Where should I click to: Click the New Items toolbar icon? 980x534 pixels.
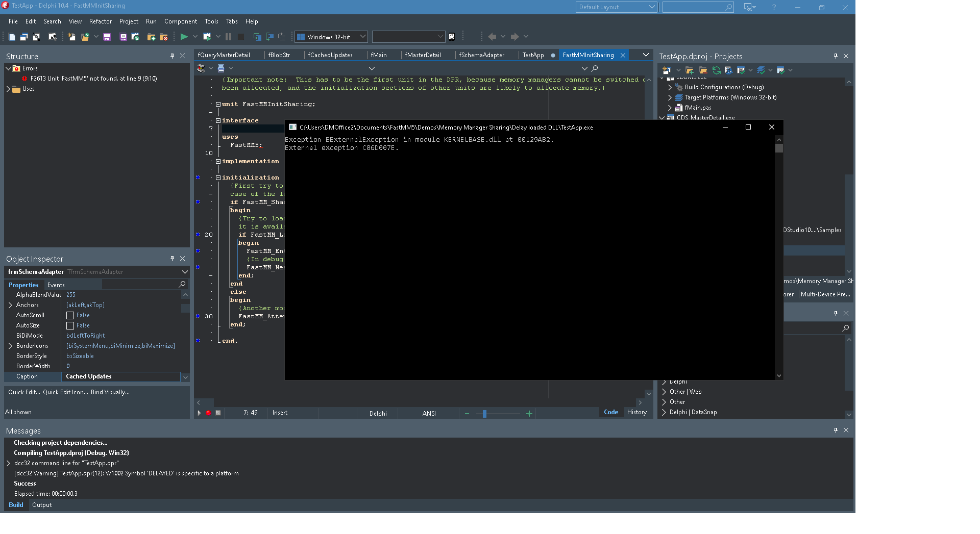point(71,37)
